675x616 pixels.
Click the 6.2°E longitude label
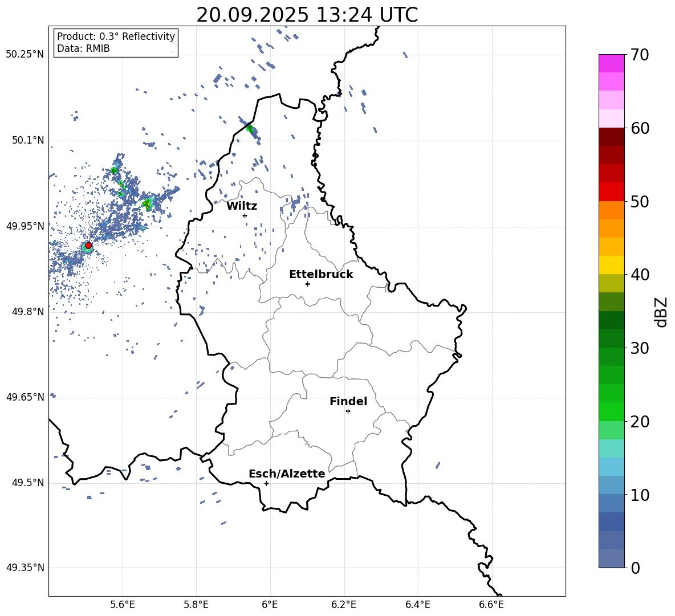pos(344,605)
